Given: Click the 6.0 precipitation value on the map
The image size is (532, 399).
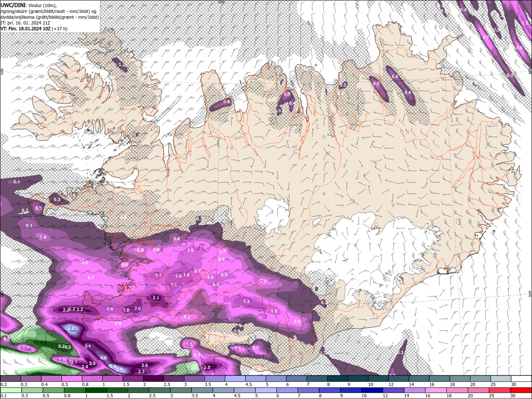Looking at the screenshot, I should 71,329.
